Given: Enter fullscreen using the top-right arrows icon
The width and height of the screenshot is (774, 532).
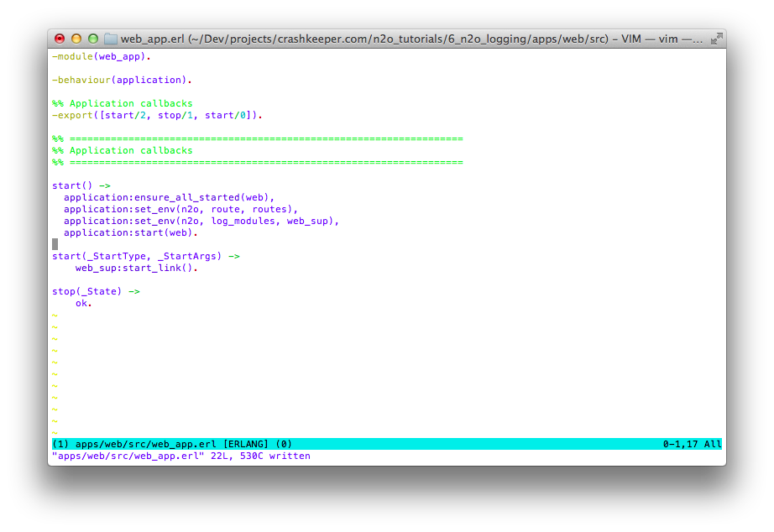Looking at the screenshot, I should [x=716, y=39].
